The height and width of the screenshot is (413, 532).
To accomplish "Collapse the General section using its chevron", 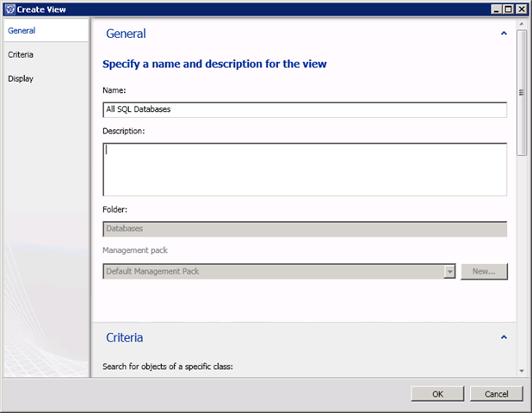I will click(504, 34).
